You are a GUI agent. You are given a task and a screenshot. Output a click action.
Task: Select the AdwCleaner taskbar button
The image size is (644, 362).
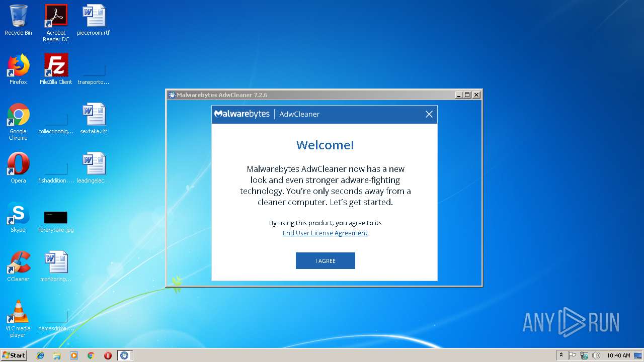124,355
